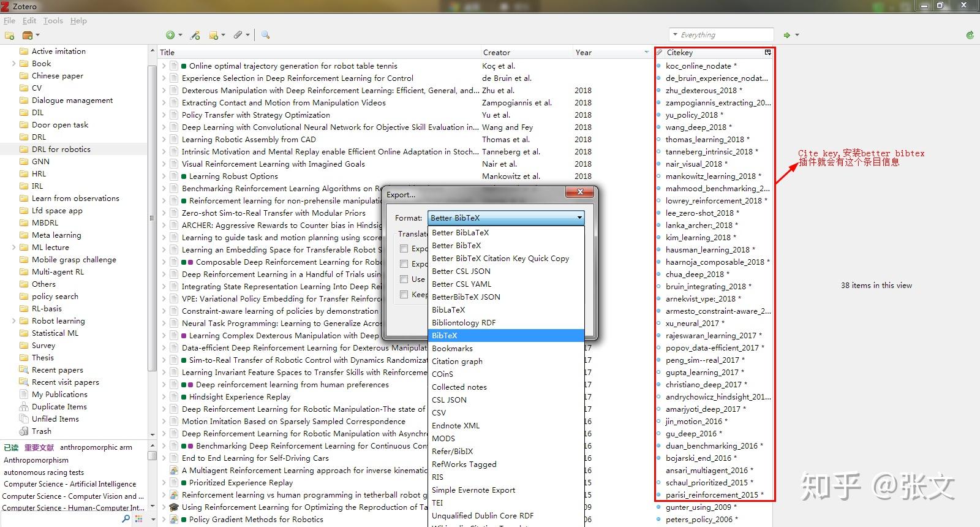Choose BibTeX in the format list
The width and height of the screenshot is (980, 527).
click(506, 336)
